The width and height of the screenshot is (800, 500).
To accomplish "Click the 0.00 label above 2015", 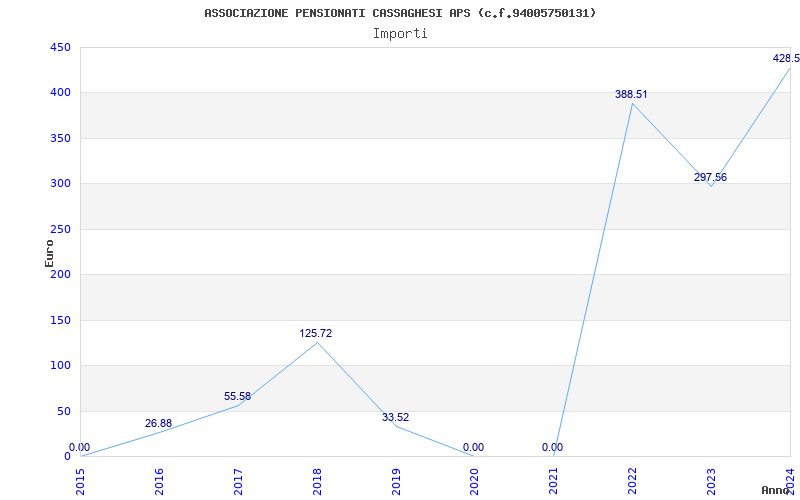I will (x=80, y=447).
